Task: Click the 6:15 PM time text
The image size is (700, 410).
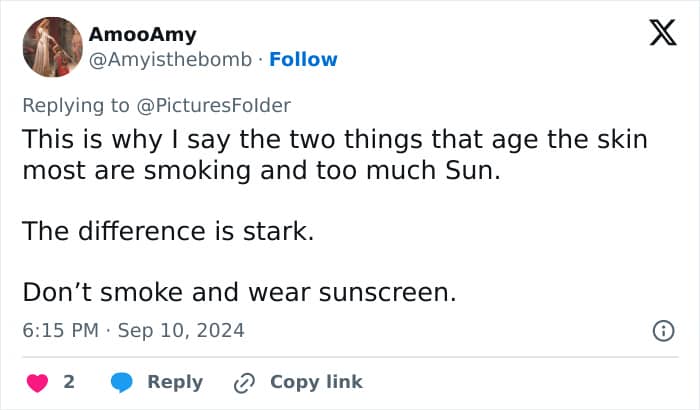Action: tap(60, 330)
